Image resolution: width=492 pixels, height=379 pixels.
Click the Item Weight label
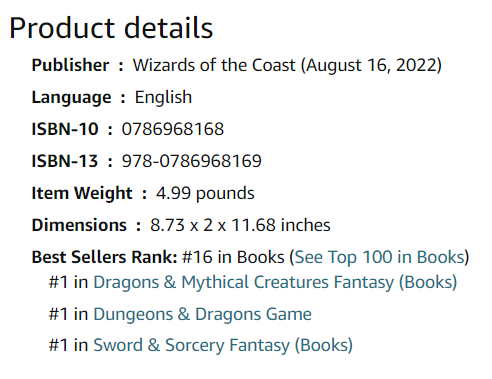[82, 193]
